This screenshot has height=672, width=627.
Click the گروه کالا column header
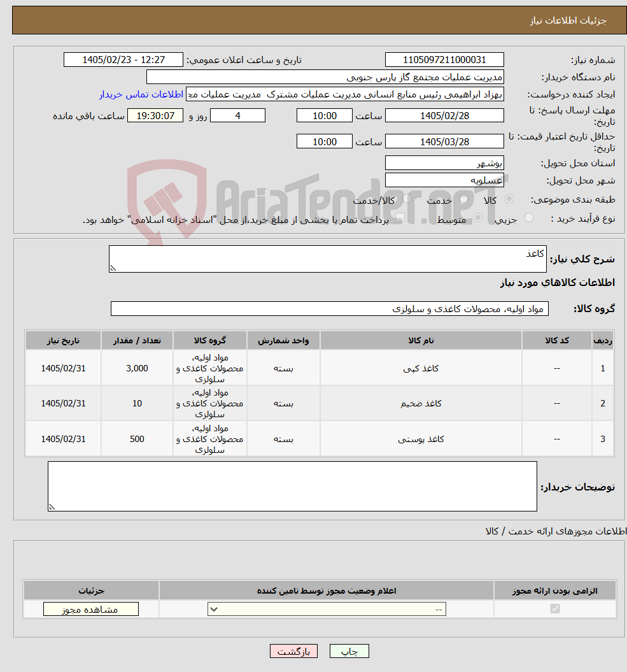pos(210,340)
